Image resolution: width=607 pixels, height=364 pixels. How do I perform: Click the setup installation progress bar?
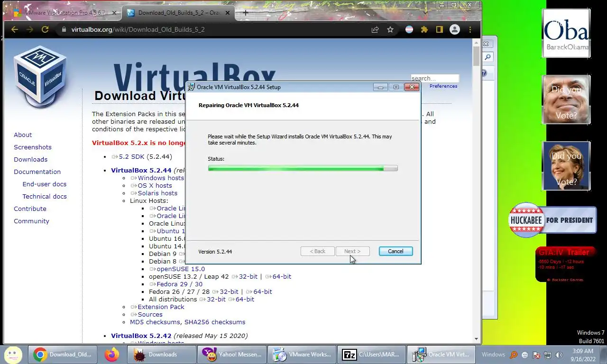tap(303, 168)
